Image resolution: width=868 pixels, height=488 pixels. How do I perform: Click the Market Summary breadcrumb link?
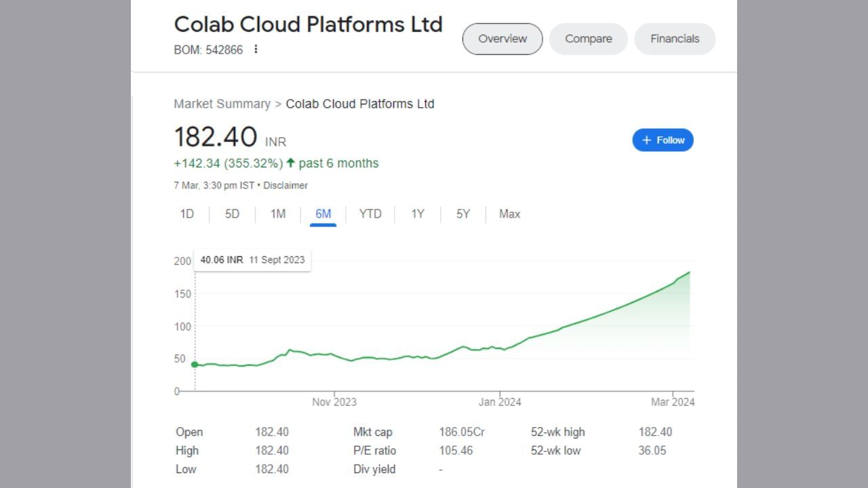pos(222,104)
